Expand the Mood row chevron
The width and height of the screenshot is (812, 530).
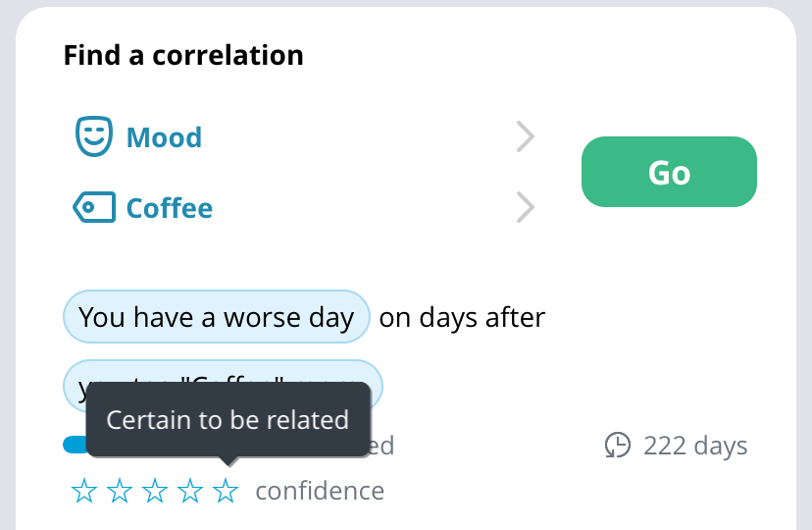coord(525,136)
